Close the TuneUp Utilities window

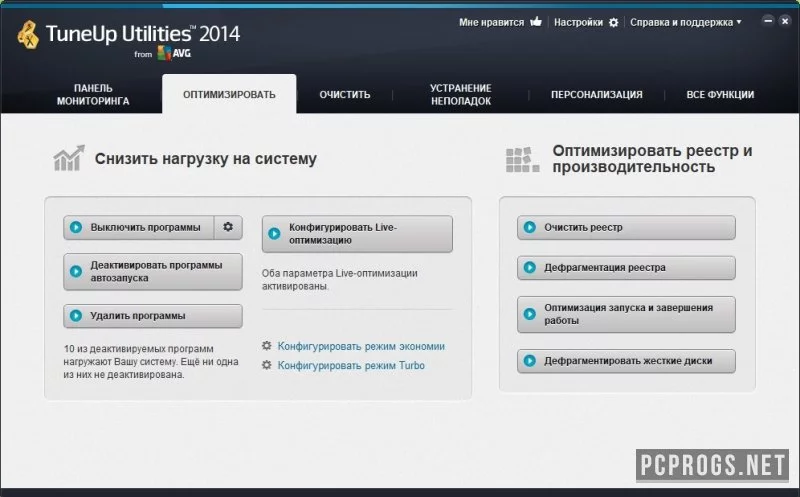pyautogui.click(x=785, y=21)
